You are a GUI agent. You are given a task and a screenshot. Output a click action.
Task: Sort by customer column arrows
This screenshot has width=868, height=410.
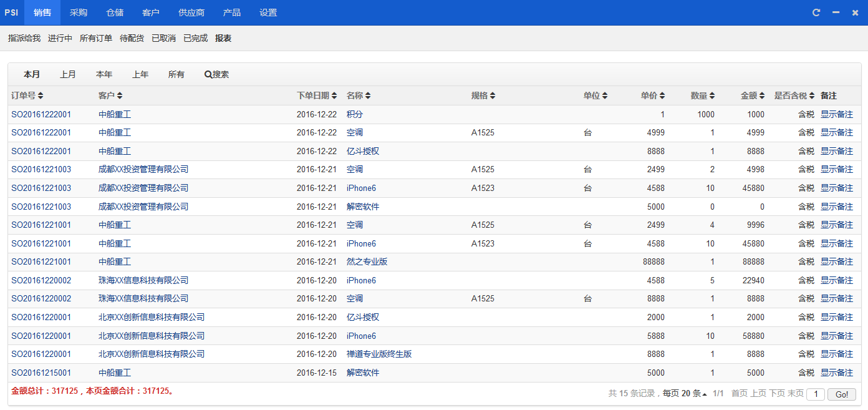(x=120, y=96)
